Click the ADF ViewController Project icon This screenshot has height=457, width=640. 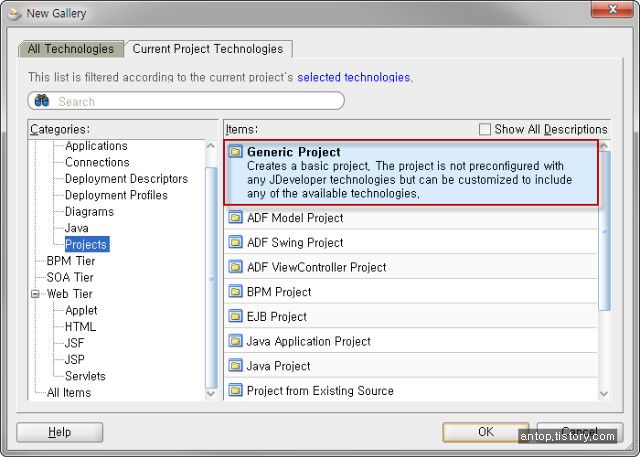[235, 267]
